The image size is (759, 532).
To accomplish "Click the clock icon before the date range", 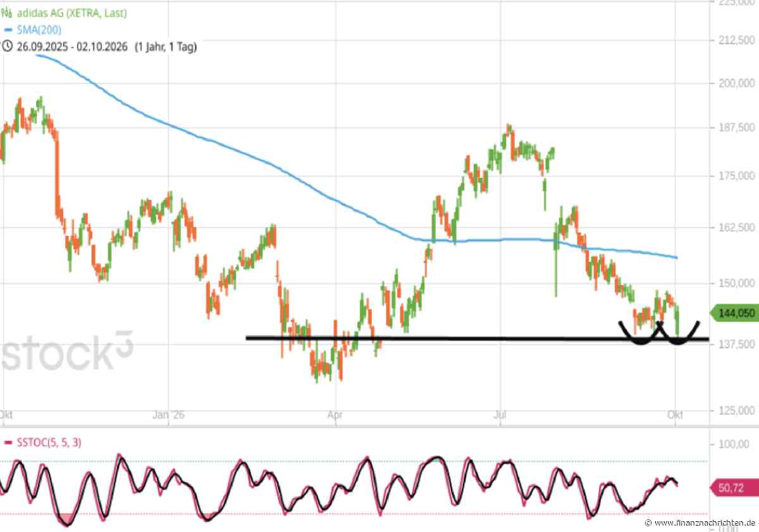I will pos(7,46).
